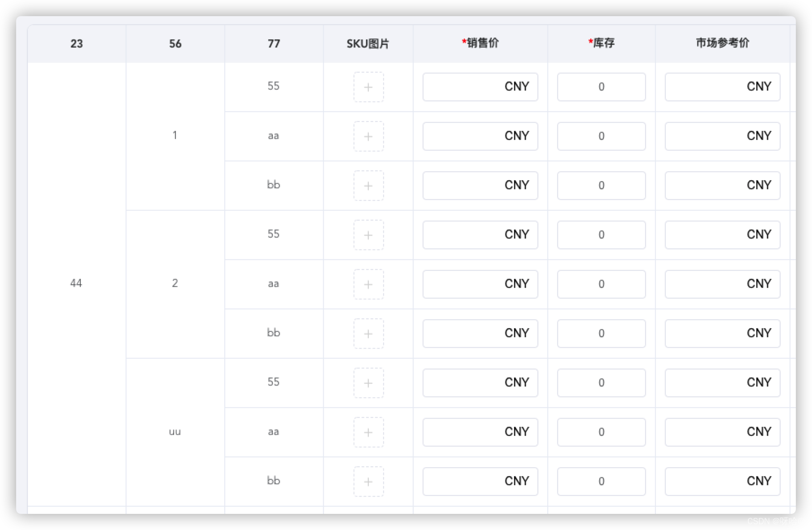The image size is (812, 530).
Task: Click the 销售价 input of the first 55 row
Action: point(480,87)
